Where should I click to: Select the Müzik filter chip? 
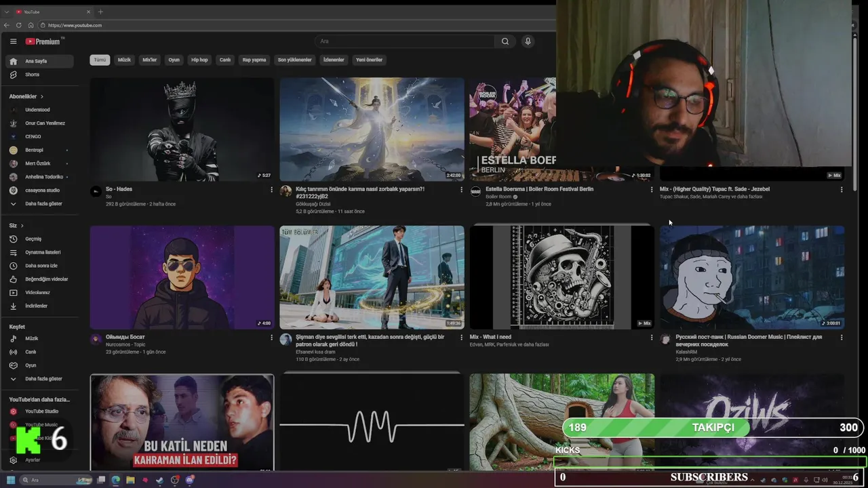click(x=124, y=60)
